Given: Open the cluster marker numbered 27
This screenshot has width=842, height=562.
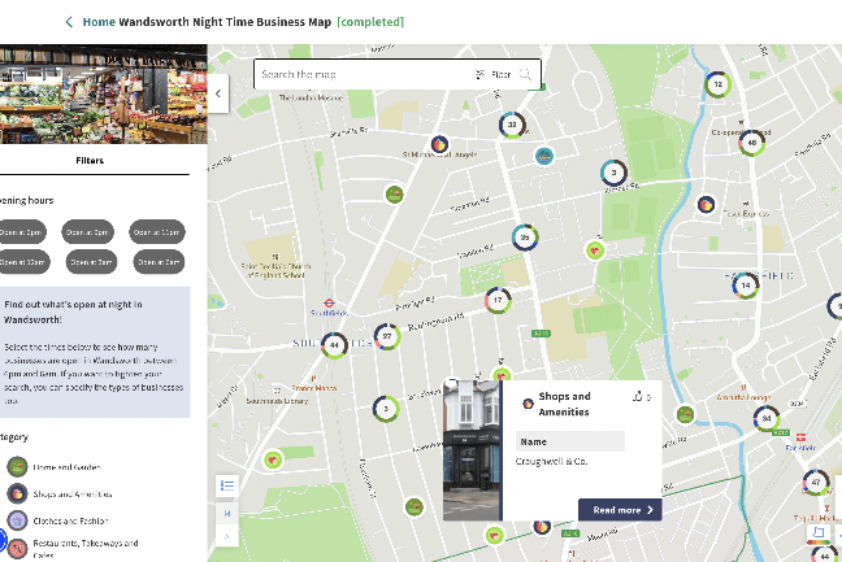Looking at the screenshot, I should [387, 337].
